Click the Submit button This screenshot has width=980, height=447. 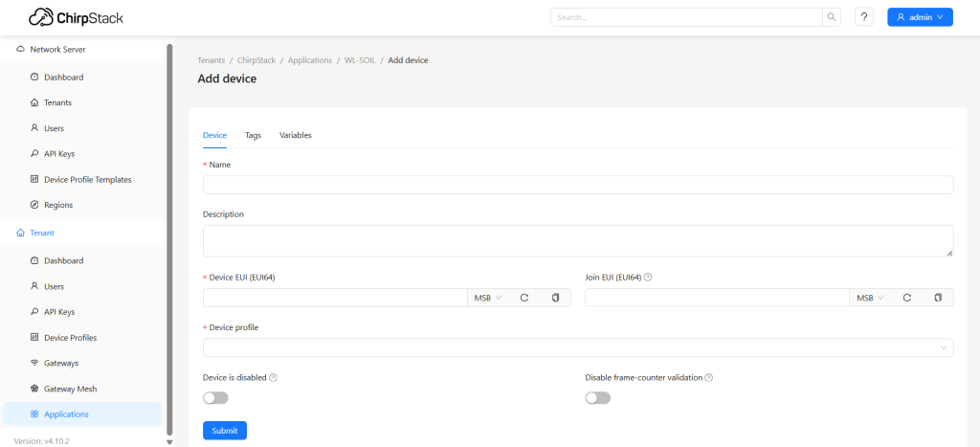pos(225,431)
